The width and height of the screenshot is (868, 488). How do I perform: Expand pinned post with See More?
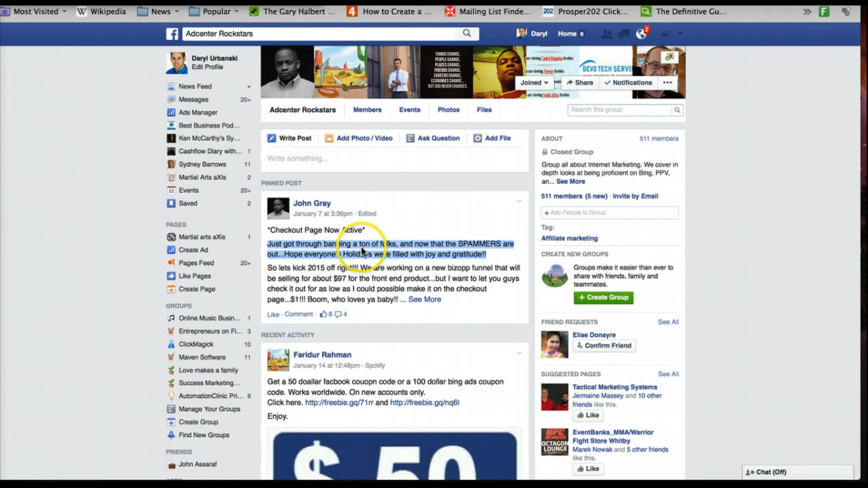coord(424,299)
